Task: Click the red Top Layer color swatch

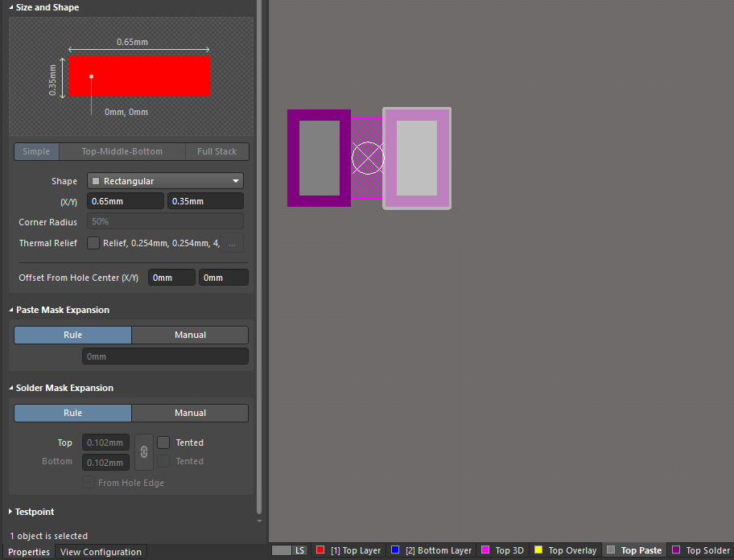Action: (x=320, y=550)
